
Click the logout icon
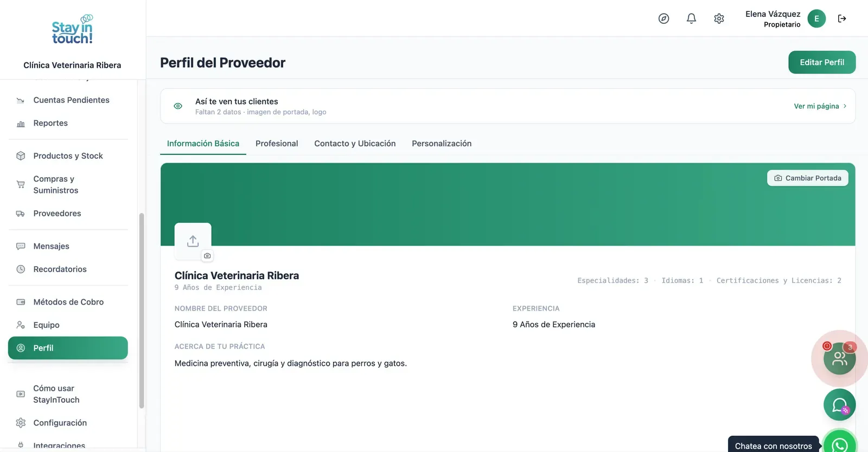(842, 18)
